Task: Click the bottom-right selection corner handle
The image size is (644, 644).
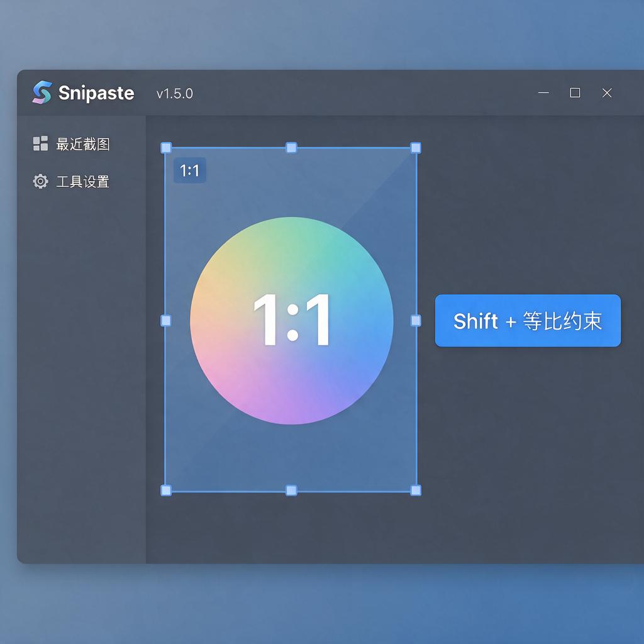Action: coord(416,491)
